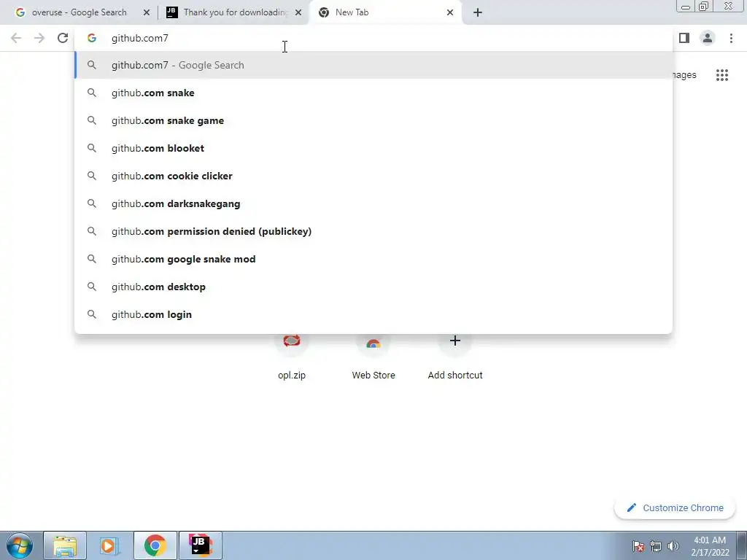
Task: Click the taskbar clock showing 4:01 AM
Action: click(x=710, y=546)
